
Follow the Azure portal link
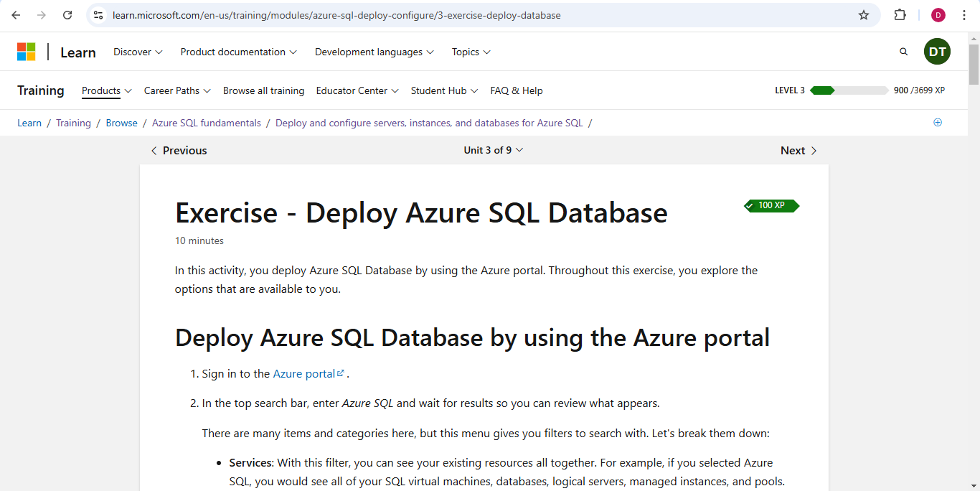pos(304,374)
